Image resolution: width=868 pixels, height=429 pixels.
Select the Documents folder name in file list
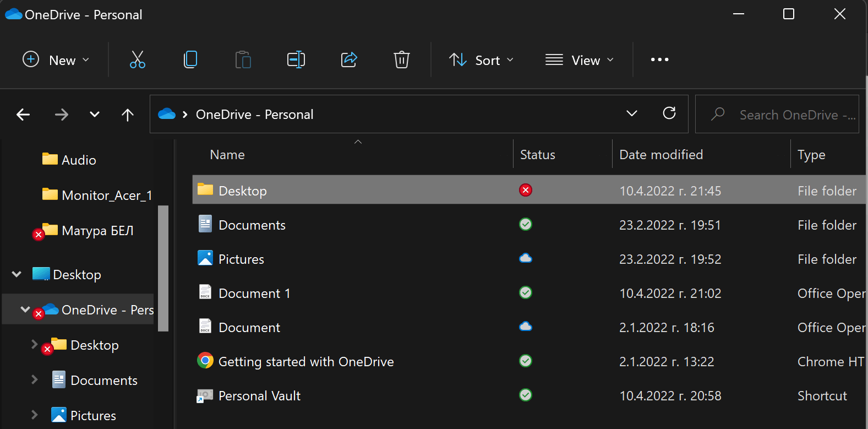(252, 225)
